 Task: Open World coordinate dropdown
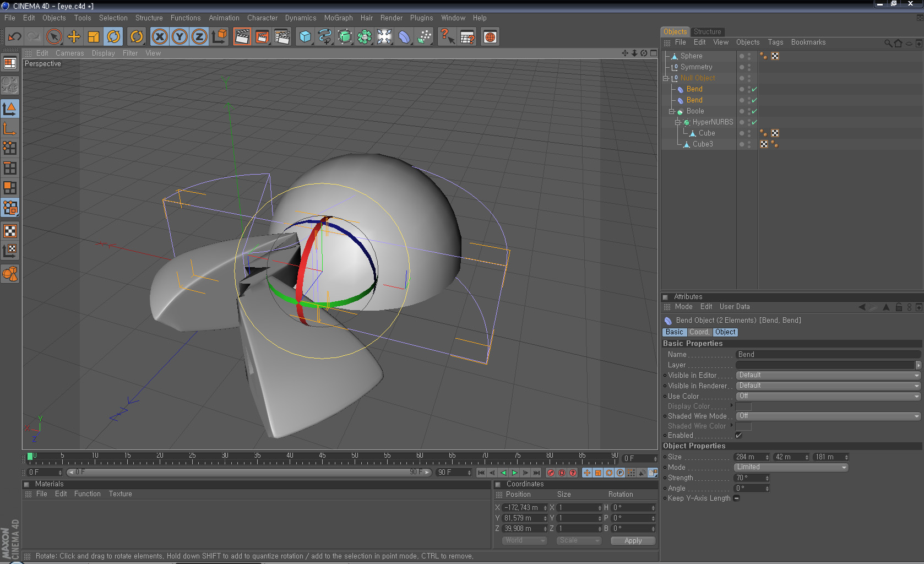[x=525, y=541]
